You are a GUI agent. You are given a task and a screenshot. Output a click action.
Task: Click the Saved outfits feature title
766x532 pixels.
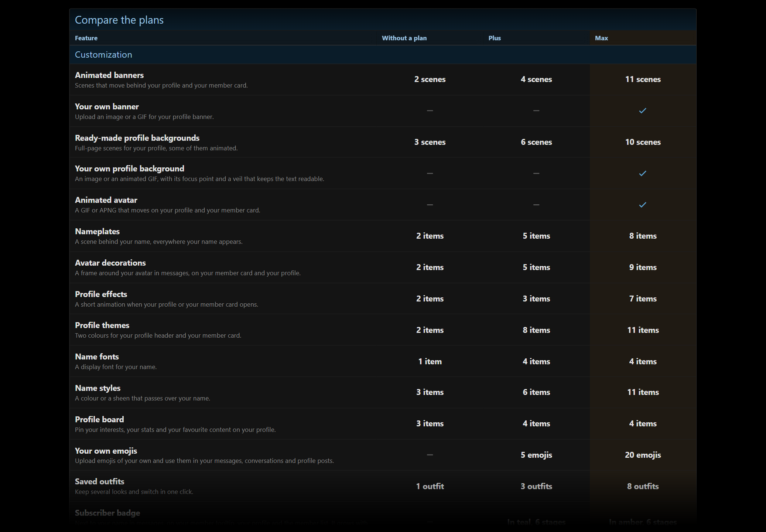point(99,481)
